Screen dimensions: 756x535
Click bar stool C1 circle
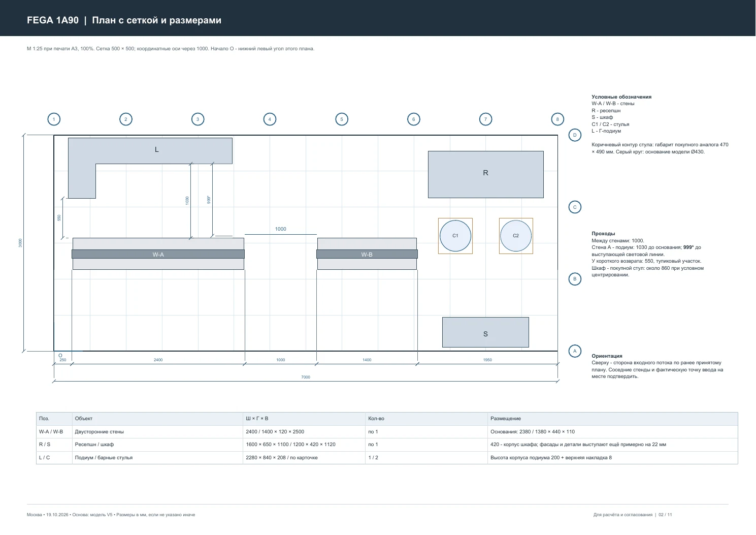[x=455, y=236]
